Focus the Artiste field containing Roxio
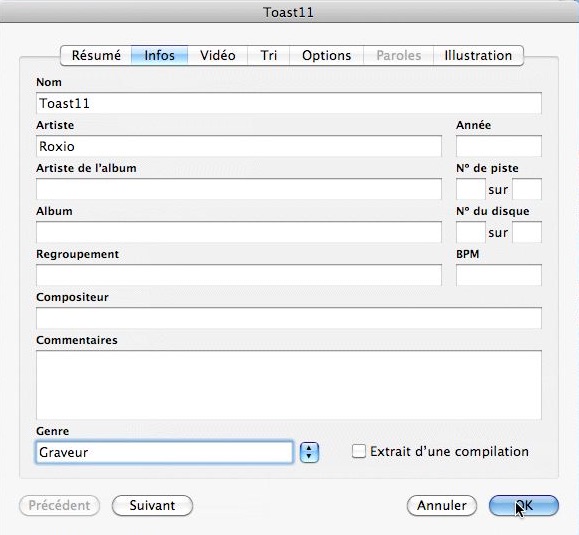579x535 pixels. pyautogui.click(x=239, y=146)
